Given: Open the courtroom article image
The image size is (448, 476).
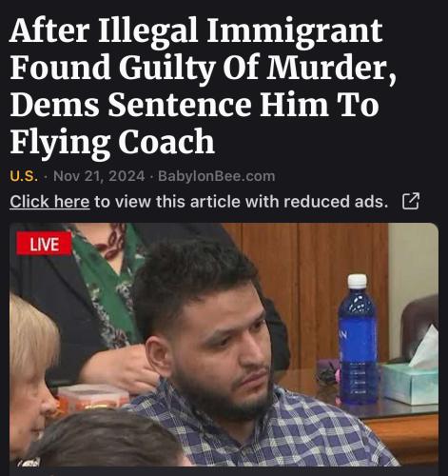Looking at the screenshot, I should pyautogui.click(x=224, y=345).
